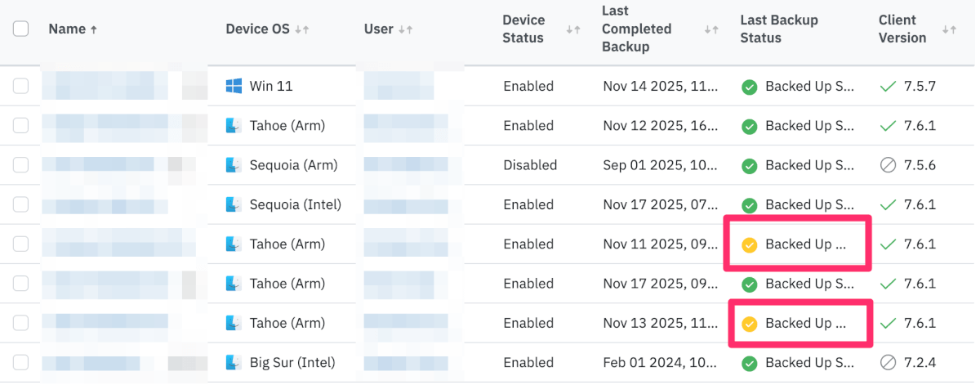Click the yellow warning icon in the Nov 13 row
Image resolution: width=980 pixels, height=385 pixels.
749,324
